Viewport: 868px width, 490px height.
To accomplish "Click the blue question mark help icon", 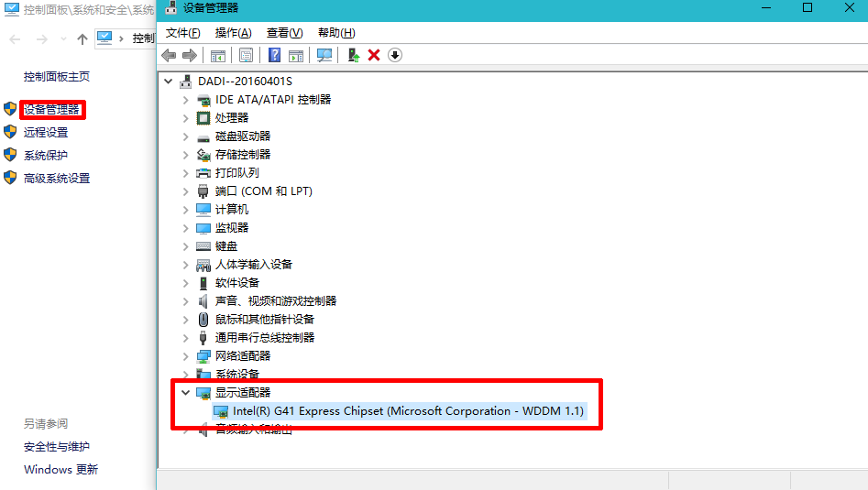I will pos(275,55).
